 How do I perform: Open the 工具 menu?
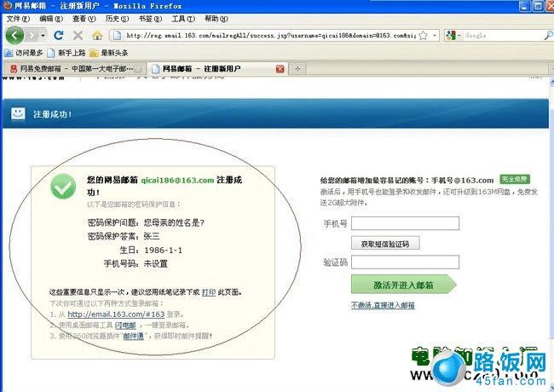[x=183, y=19]
